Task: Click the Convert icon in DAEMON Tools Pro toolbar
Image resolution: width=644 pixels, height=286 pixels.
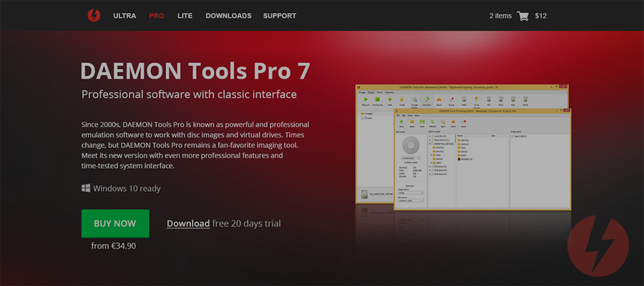Action: tap(426, 99)
